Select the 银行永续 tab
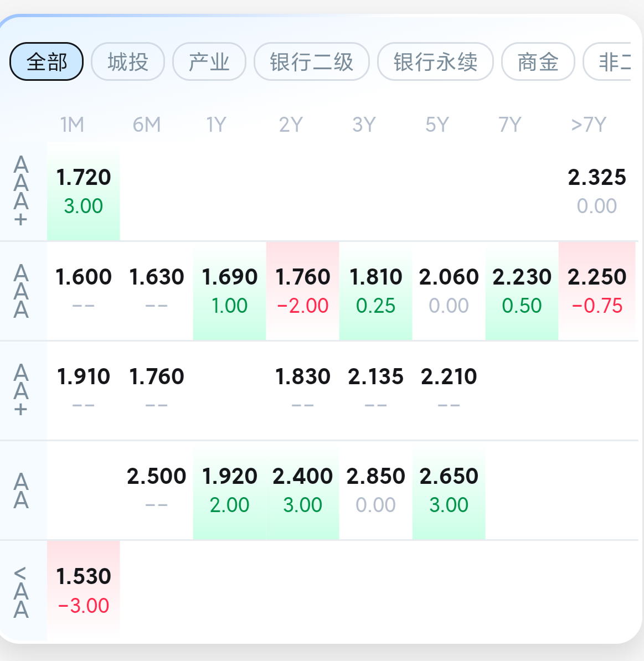This screenshot has width=644, height=661. tap(435, 61)
